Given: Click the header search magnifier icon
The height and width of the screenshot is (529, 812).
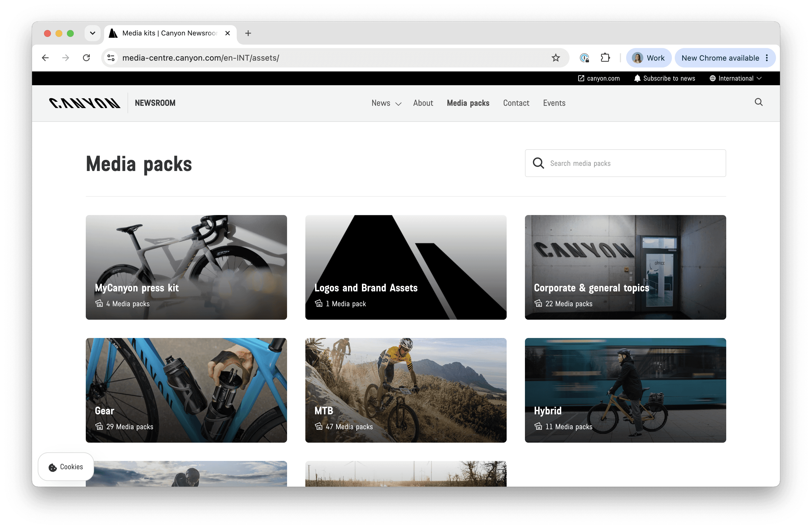Looking at the screenshot, I should point(759,102).
